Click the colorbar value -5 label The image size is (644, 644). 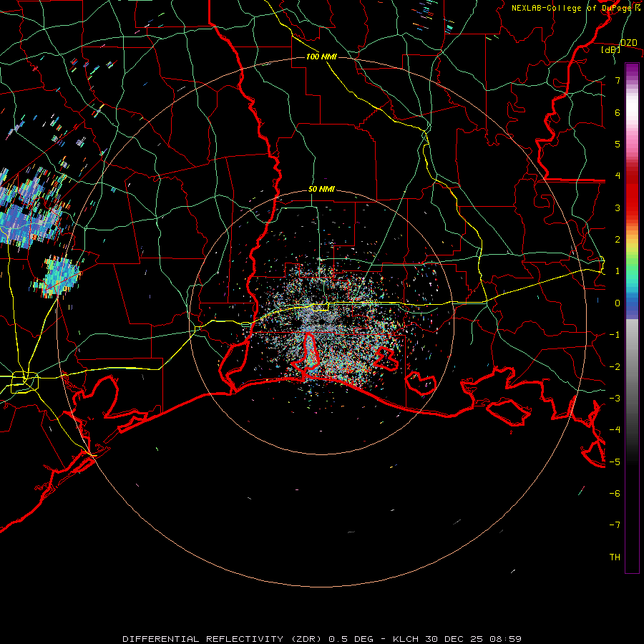coord(615,462)
